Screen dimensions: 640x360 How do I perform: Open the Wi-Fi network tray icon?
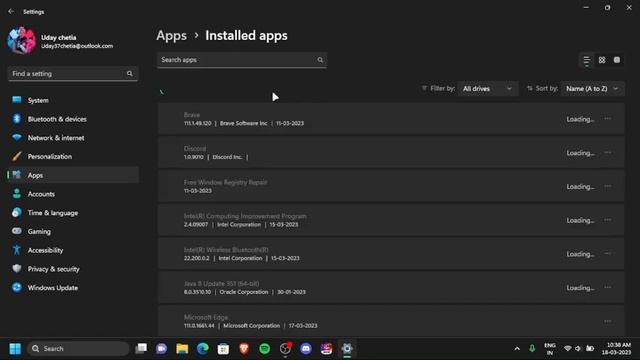[x=567, y=349]
